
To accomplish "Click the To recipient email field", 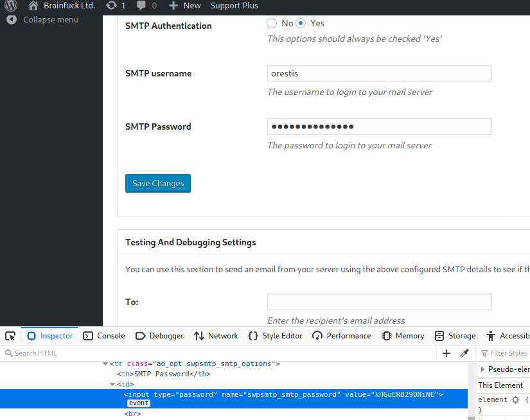I will click(x=379, y=302).
